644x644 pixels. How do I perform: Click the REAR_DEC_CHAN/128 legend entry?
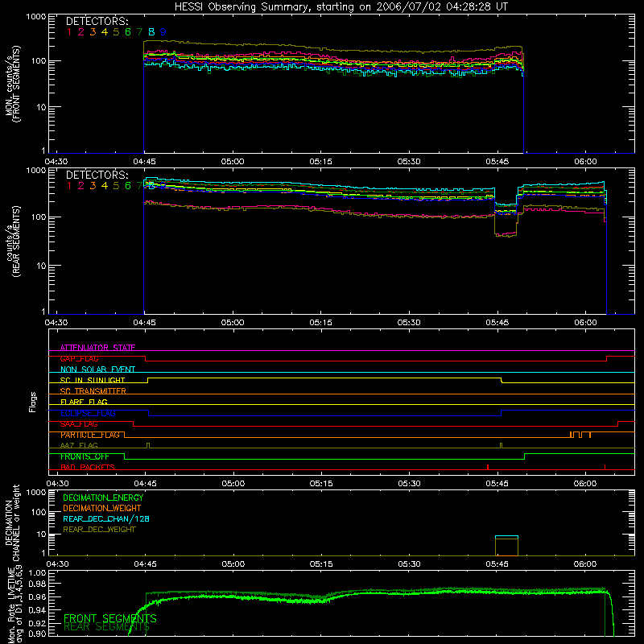pyautogui.click(x=106, y=518)
